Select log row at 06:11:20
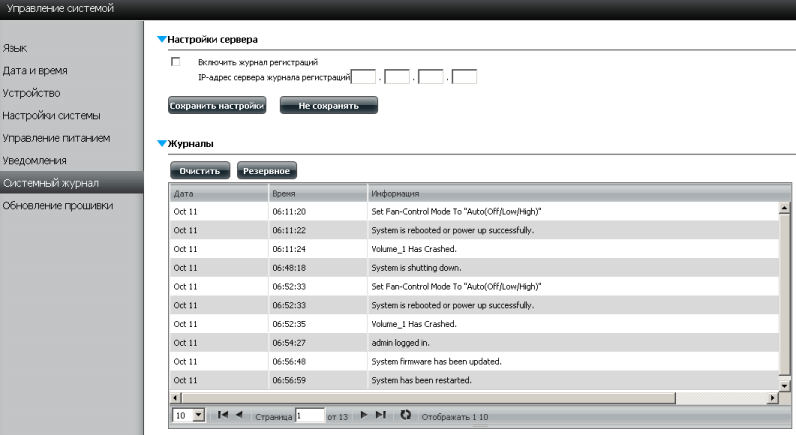 point(474,211)
